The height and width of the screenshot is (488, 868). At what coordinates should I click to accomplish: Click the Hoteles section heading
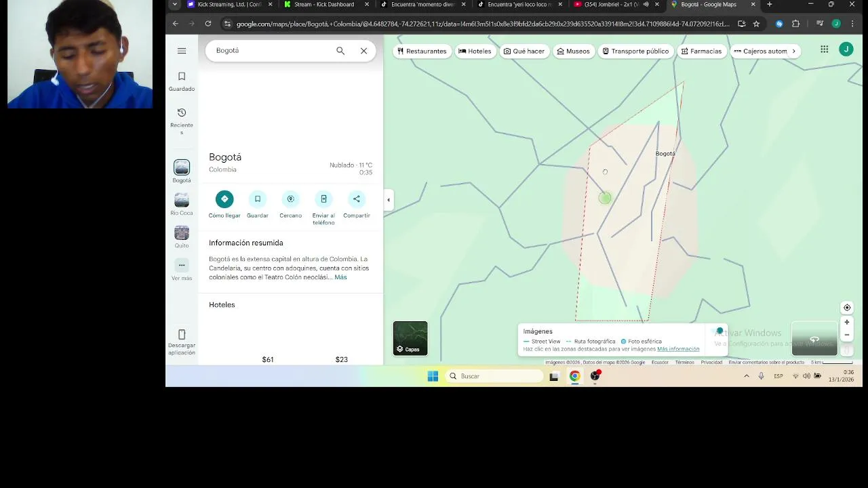[x=222, y=305]
